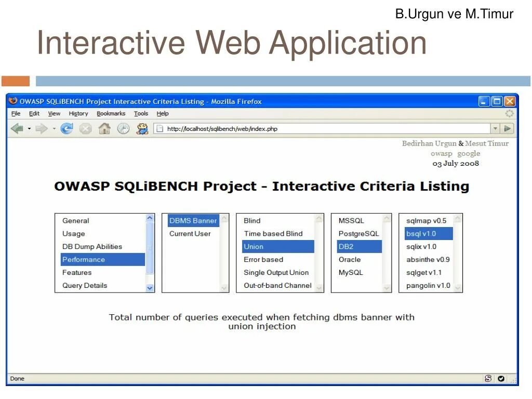
Task: Follow the Bedirhan Urgun link
Action: [429, 143]
